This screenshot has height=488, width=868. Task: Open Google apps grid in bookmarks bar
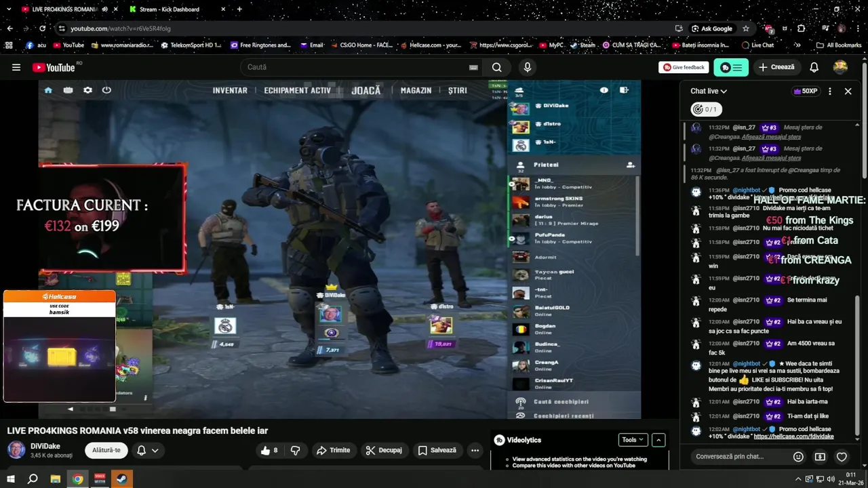coord(9,45)
